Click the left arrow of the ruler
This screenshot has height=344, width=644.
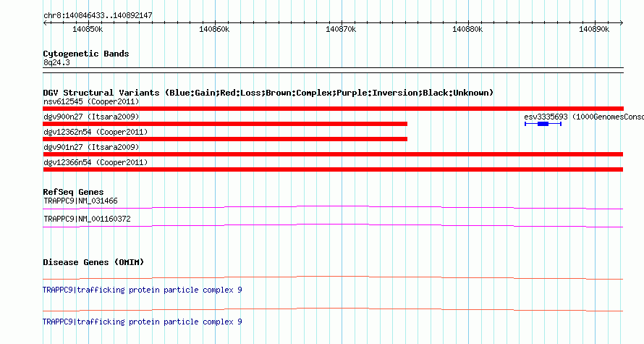click(x=45, y=22)
